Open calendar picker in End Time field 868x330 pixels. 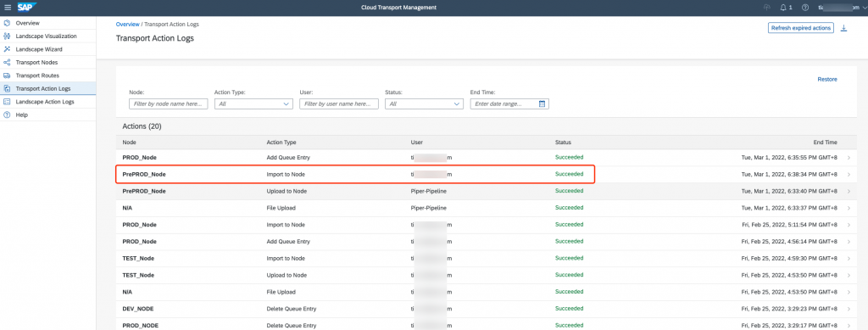(542, 104)
